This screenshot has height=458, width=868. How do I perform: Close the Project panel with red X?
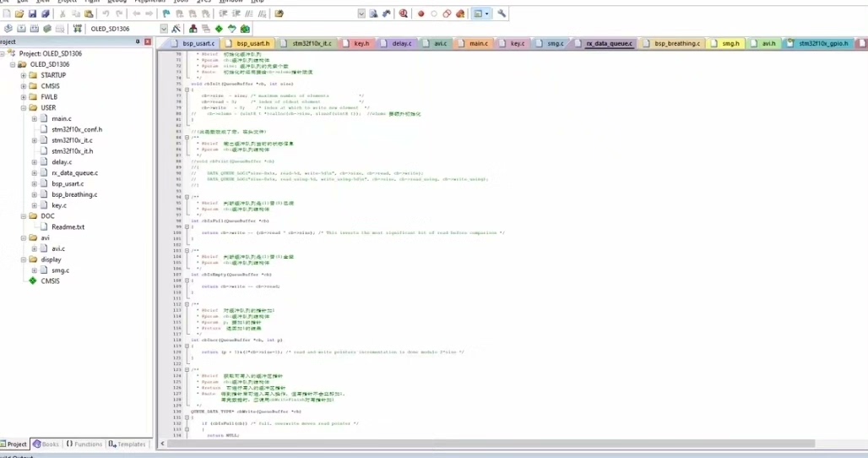pyautogui.click(x=148, y=42)
